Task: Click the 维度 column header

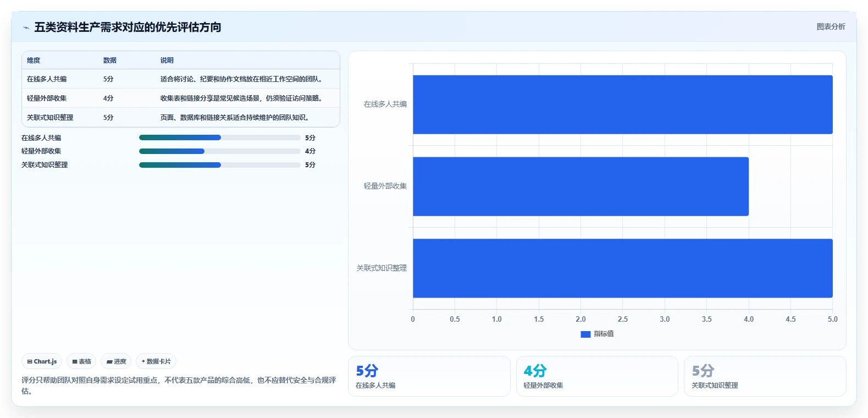Action: tap(34, 61)
